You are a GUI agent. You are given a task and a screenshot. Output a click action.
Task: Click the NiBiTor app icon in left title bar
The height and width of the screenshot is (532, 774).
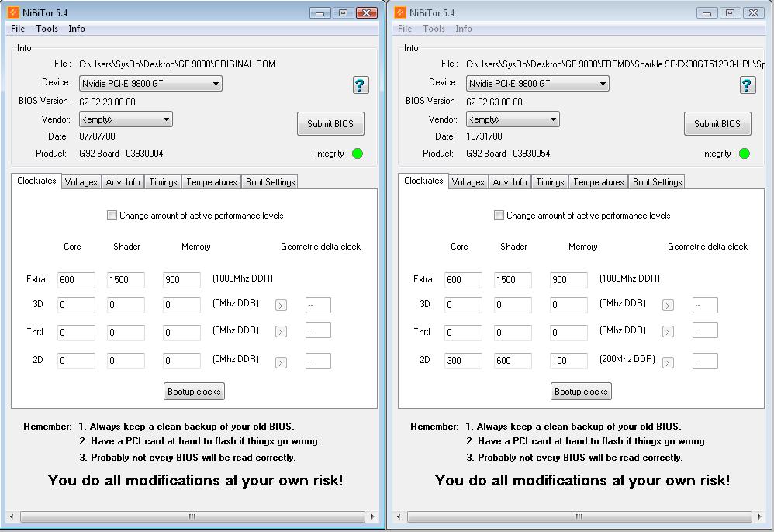[x=13, y=12]
